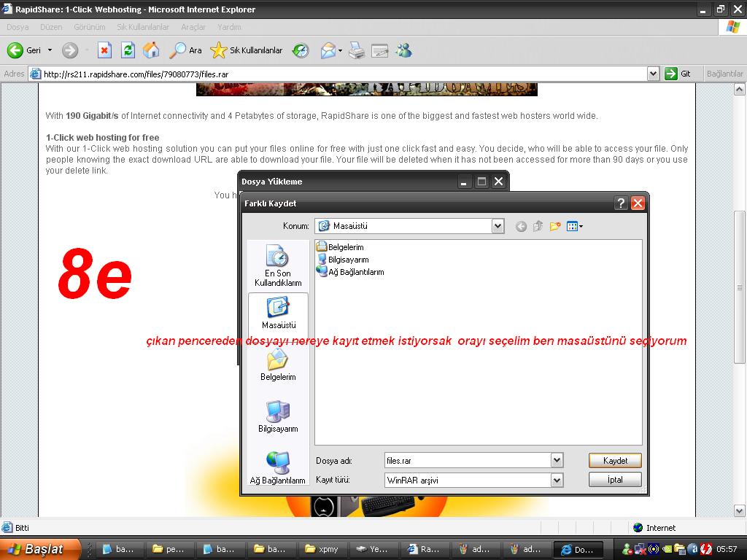This screenshot has height=560, width=747.
Task: Click the system tray clock showing 05:57
Action: click(727, 549)
